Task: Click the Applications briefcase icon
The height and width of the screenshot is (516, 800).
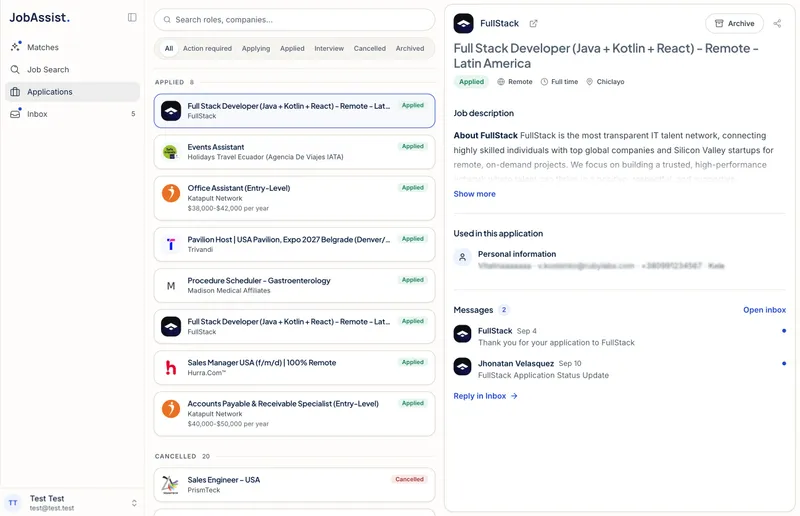Action: click(15, 92)
